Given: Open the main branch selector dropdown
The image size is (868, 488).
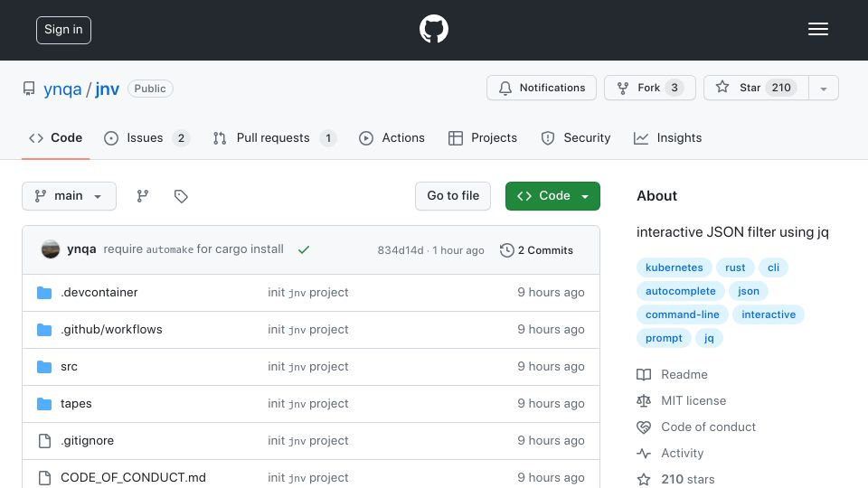Looking at the screenshot, I should [70, 196].
